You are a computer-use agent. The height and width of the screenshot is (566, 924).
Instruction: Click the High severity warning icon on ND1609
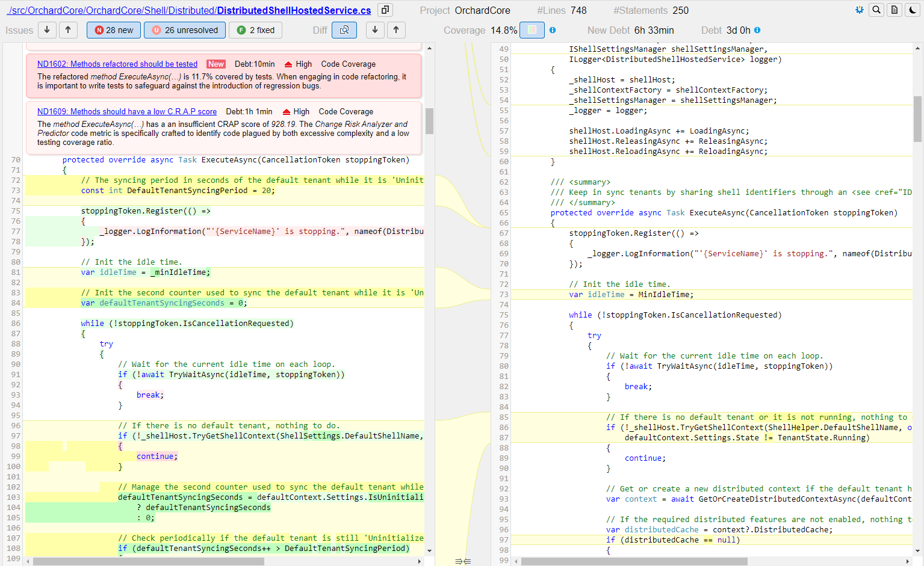click(288, 111)
